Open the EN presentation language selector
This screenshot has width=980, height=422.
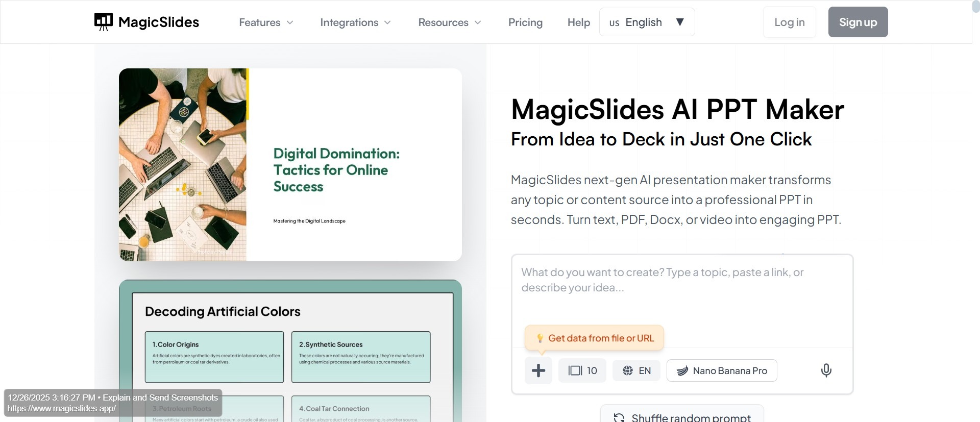pyautogui.click(x=636, y=370)
